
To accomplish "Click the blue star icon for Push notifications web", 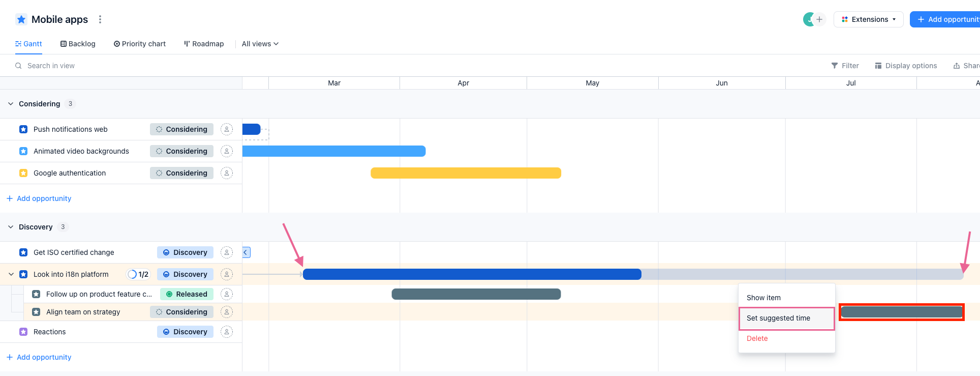I will coord(23,129).
